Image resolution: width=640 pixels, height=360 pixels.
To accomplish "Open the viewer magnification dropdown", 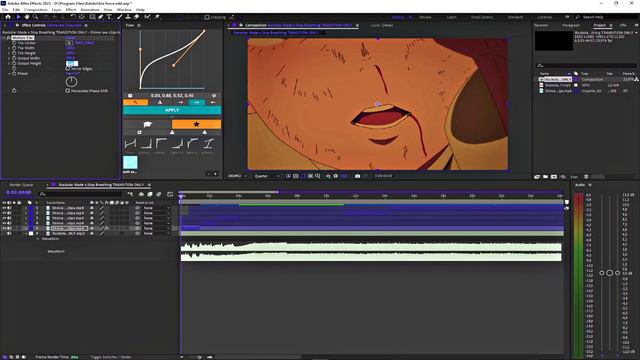I will [238, 176].
